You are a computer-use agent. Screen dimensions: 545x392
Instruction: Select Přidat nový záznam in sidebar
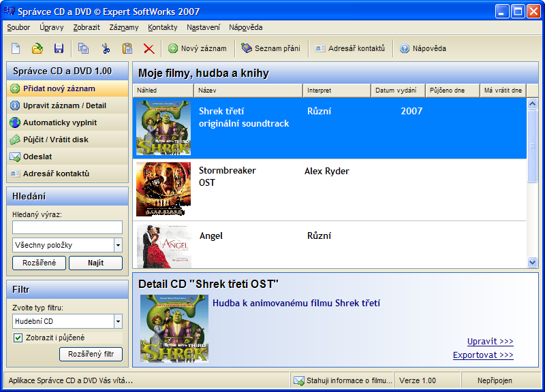tap(67, 88)
